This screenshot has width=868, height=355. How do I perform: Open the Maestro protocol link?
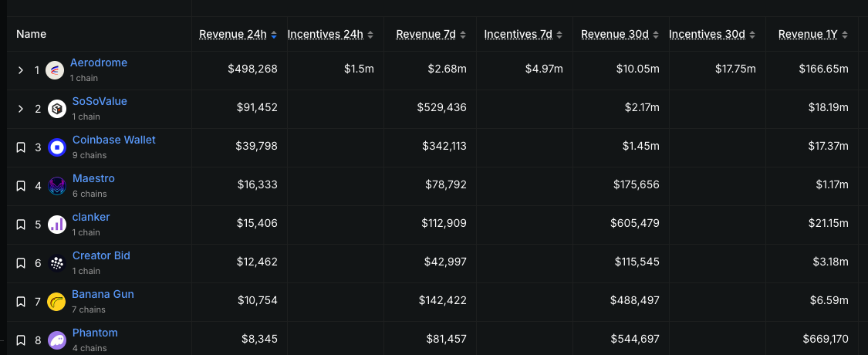[x=93, y=178]
